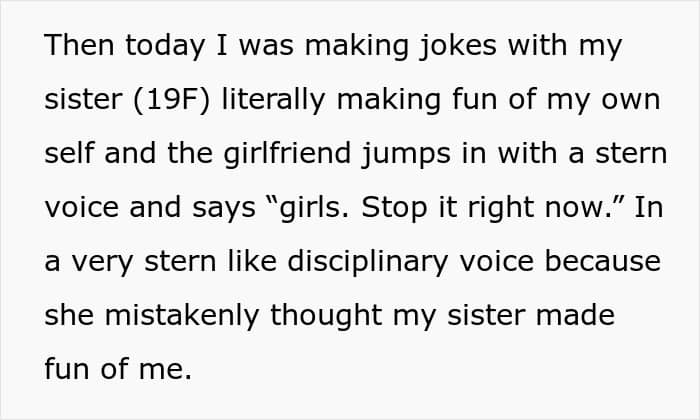Screen dimensions: 700x420
Task: Click the word "Then" at paragraph start
Action: (79, 45)
